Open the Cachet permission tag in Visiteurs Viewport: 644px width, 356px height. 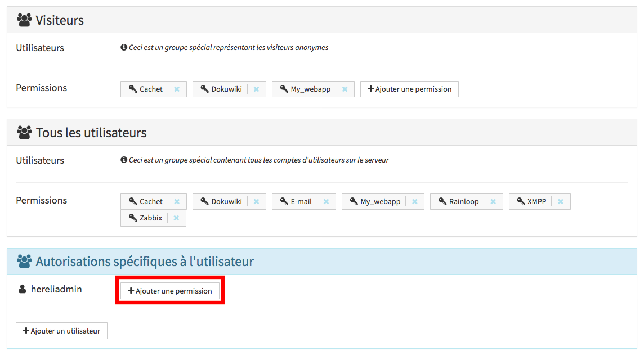point(145,89)
